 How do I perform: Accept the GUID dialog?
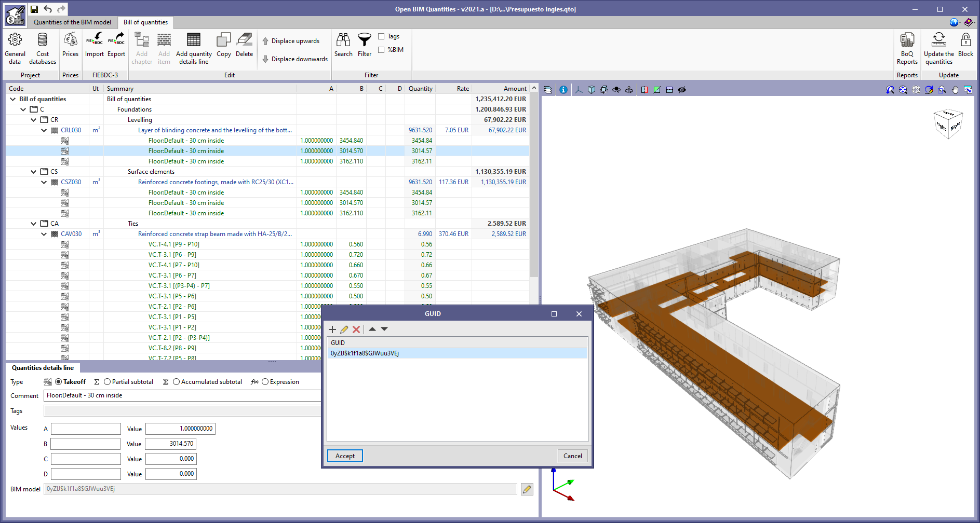pyautogui.click(x=345, y=456)
